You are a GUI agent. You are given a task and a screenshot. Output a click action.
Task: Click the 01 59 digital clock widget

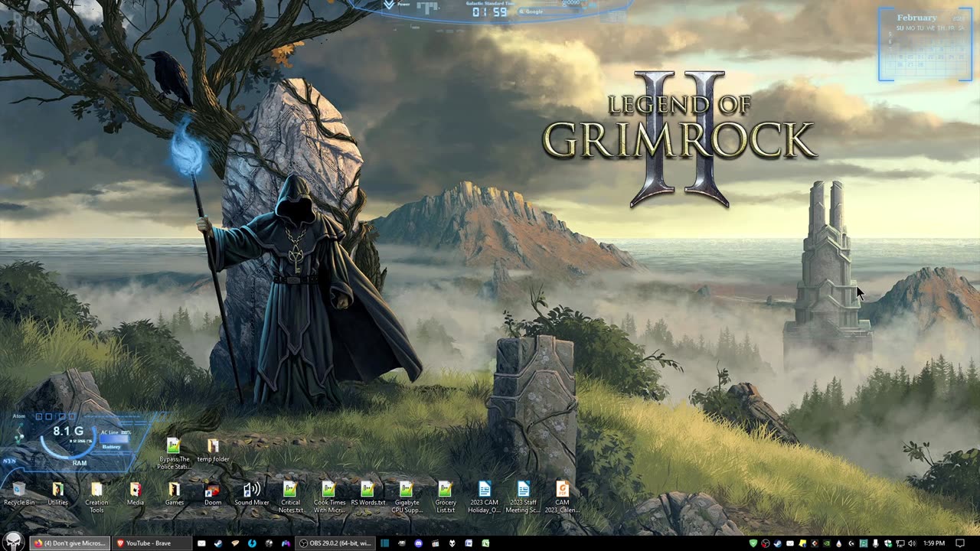[489, 12]
